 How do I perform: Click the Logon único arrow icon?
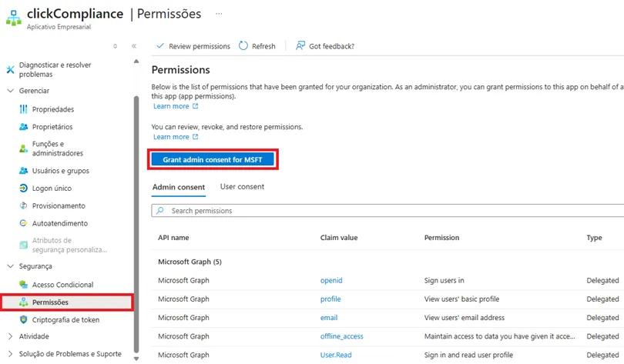pos(23,188)
